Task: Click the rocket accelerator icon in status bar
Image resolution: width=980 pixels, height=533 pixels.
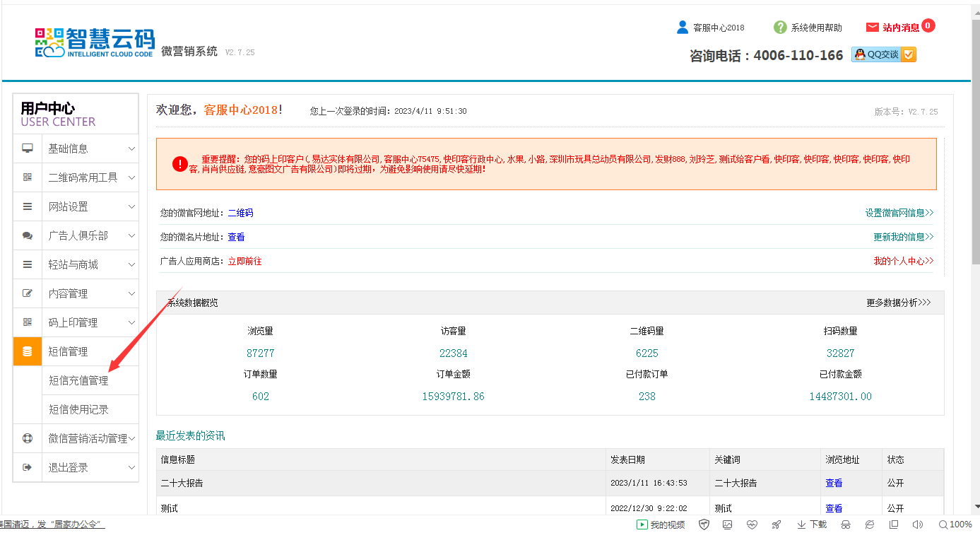Action: (x=776, y=525)
